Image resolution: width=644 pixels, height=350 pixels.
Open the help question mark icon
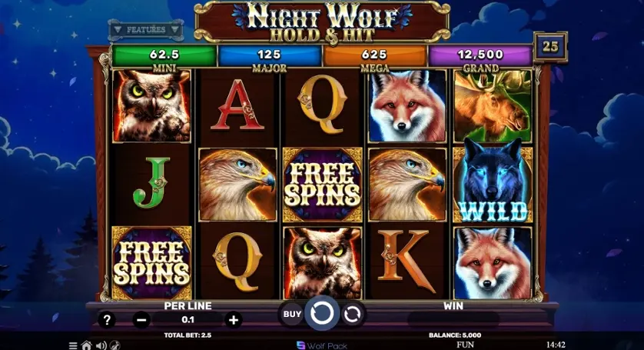pos(106,319)
